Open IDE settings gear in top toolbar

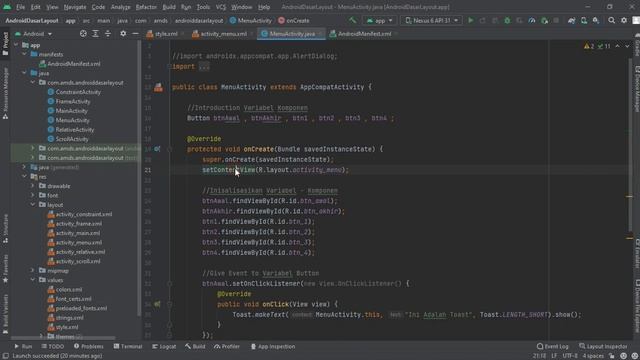click(x=624, y=20)
